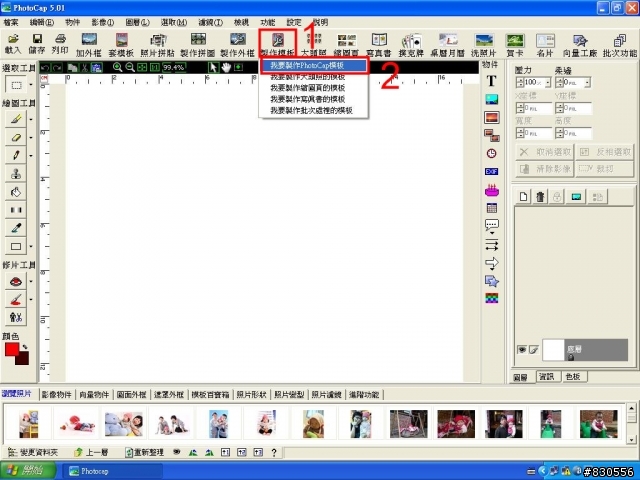Image resolution: width=640 pixels, height=480 pixels.
Task: Click the 列印 (print) toolbar icon
Action: (60, 44)
